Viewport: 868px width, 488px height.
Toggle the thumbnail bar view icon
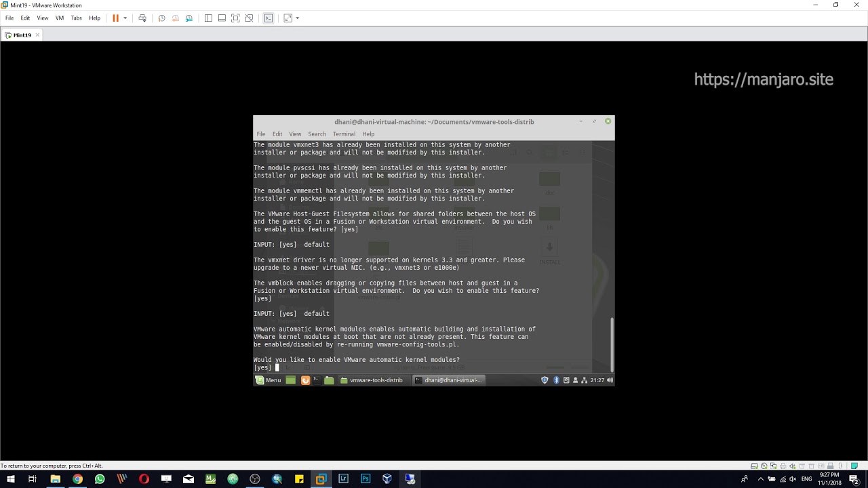pos(222,18)
